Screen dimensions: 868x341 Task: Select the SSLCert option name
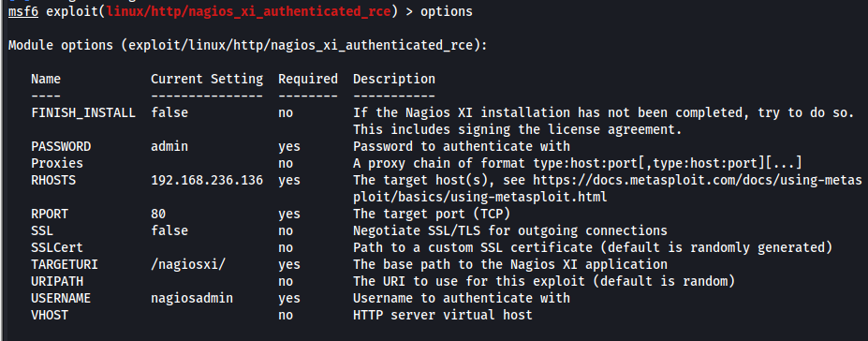click(57, 247)
